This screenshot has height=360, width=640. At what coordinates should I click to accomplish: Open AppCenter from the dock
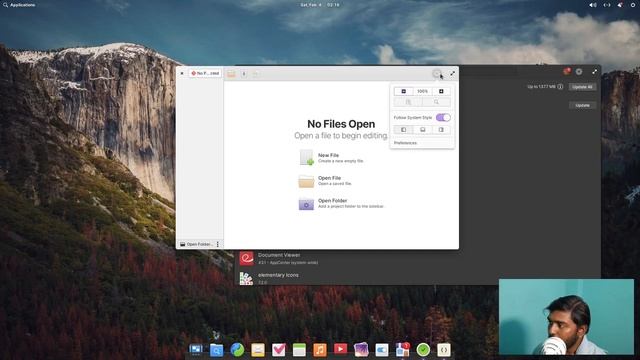[x=402, y=350]
